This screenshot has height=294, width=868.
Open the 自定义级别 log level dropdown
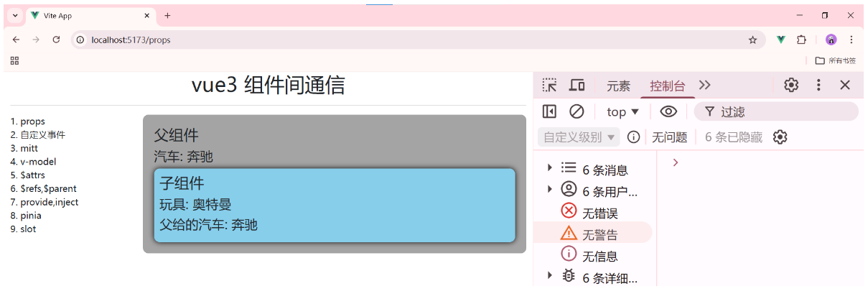579,137
